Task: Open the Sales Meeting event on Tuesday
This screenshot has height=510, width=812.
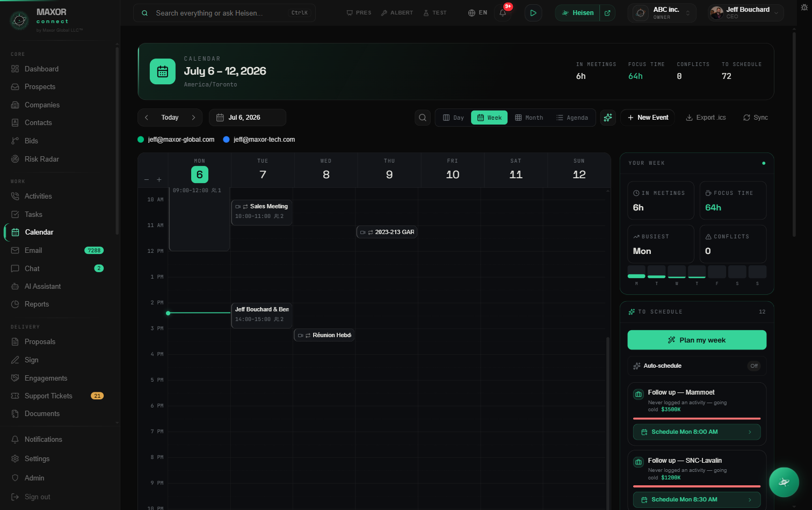Action: click(262, 212)
